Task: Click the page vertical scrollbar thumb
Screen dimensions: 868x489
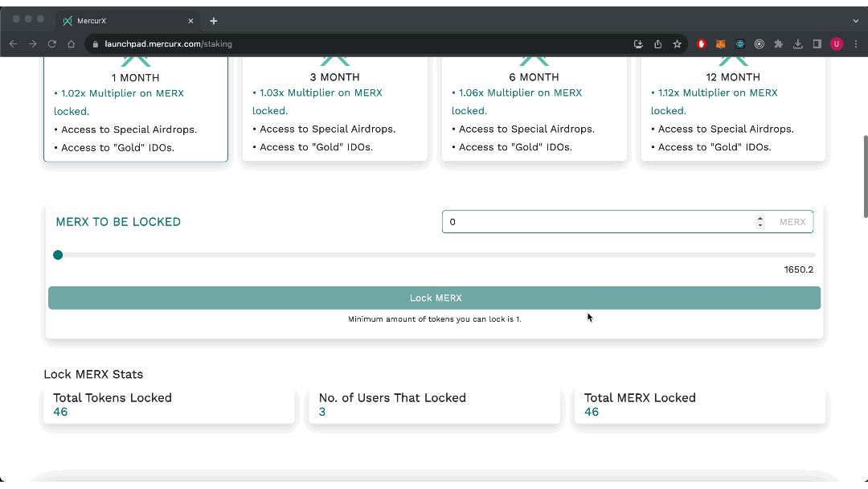Action: click(865, 176)
